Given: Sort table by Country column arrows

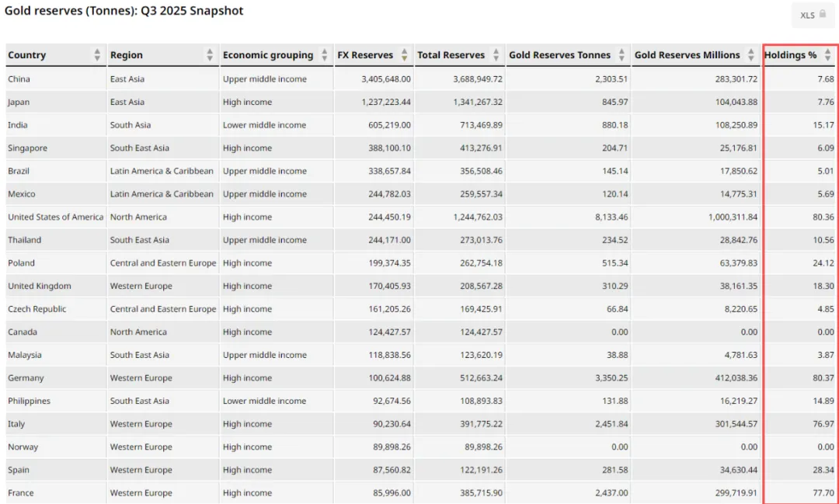Looking at the screenshot, I should pos(97,54).
